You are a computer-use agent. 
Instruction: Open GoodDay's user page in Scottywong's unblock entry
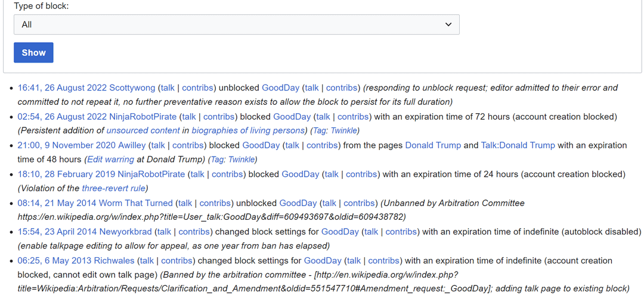[x=280, y=88]
